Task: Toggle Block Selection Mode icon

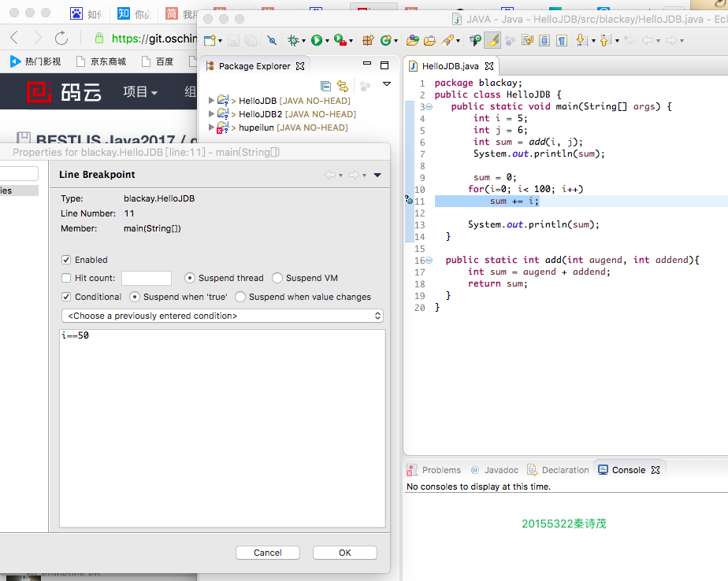Action: pos(544,40)
